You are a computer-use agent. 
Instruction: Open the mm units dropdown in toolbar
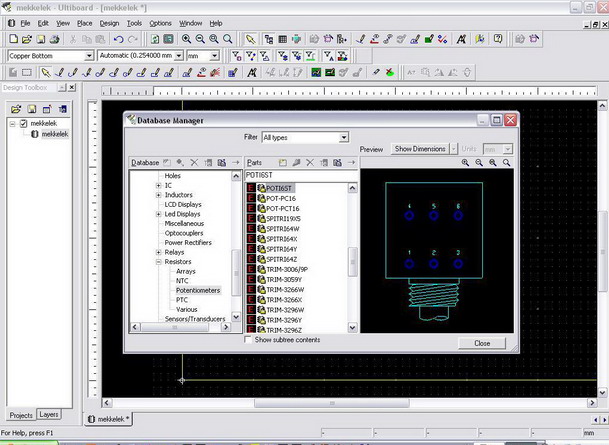(x=214, y=56)
